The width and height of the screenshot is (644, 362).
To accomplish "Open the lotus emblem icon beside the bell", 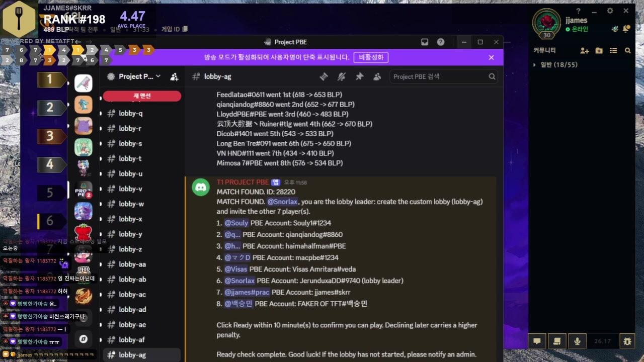I will point(615,29).
